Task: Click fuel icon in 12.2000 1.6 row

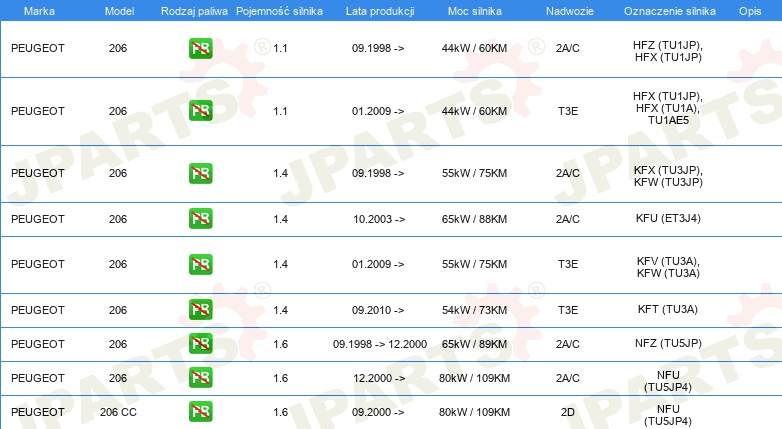Action: point(200,377)
